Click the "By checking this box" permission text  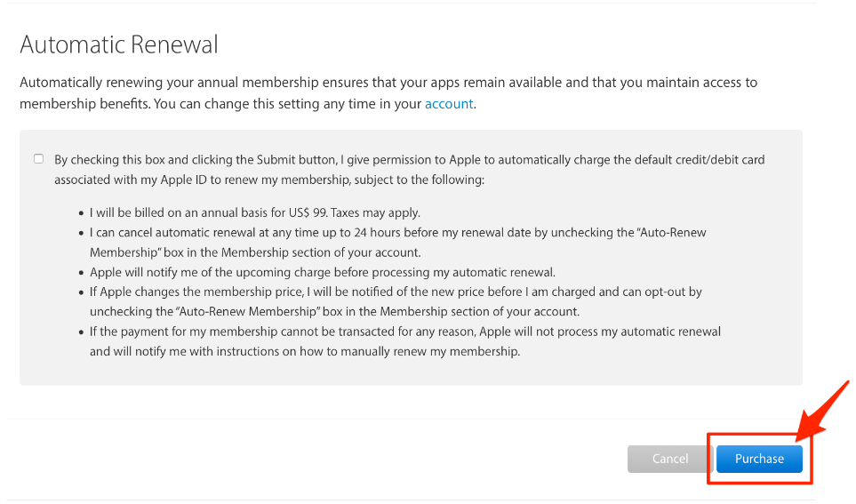tap(409, 170)
